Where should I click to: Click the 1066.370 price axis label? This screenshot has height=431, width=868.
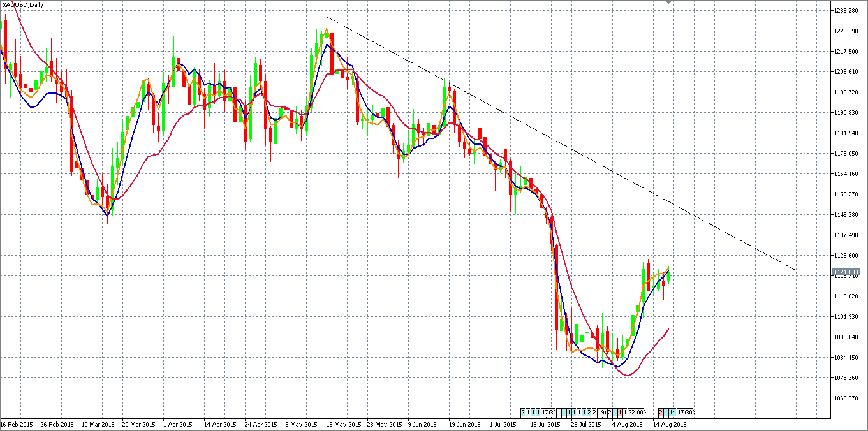pos(846,398)
